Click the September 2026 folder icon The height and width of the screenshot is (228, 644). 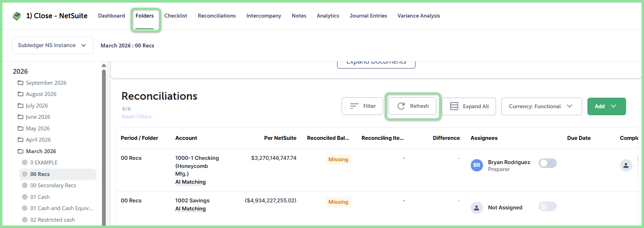coord(21,83)
